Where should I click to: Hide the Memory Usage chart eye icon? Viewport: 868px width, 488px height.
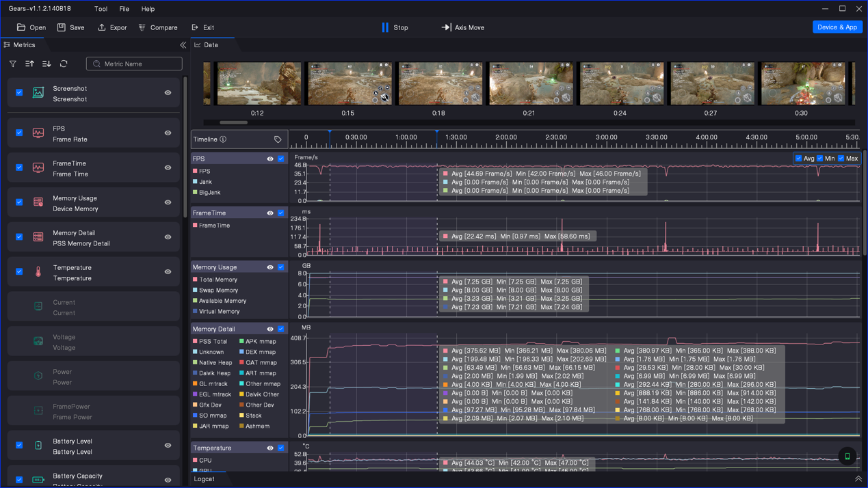coord(270,267)
